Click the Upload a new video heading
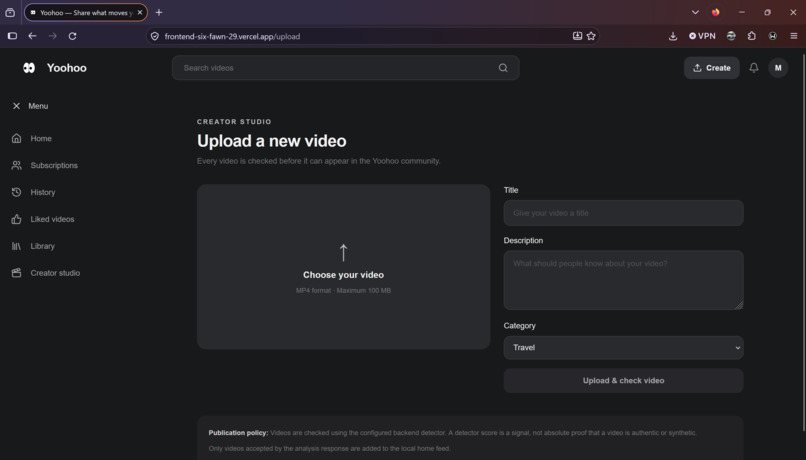 (271, 141)
